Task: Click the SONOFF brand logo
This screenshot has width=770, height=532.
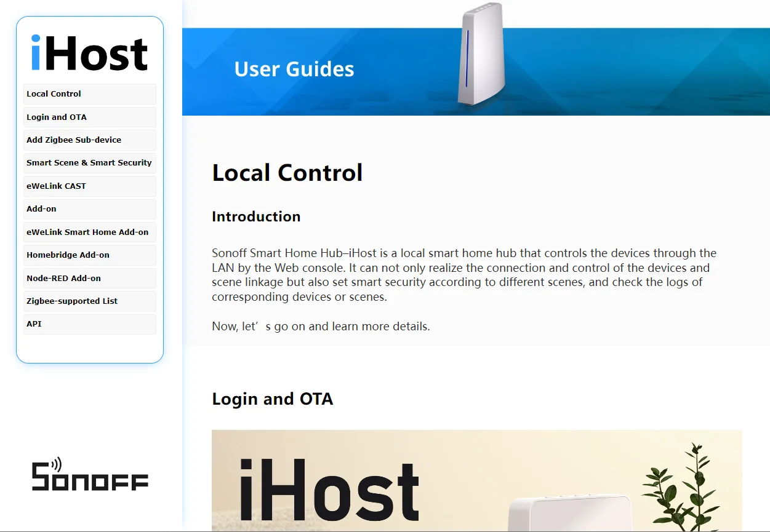Action: [90, 474]
